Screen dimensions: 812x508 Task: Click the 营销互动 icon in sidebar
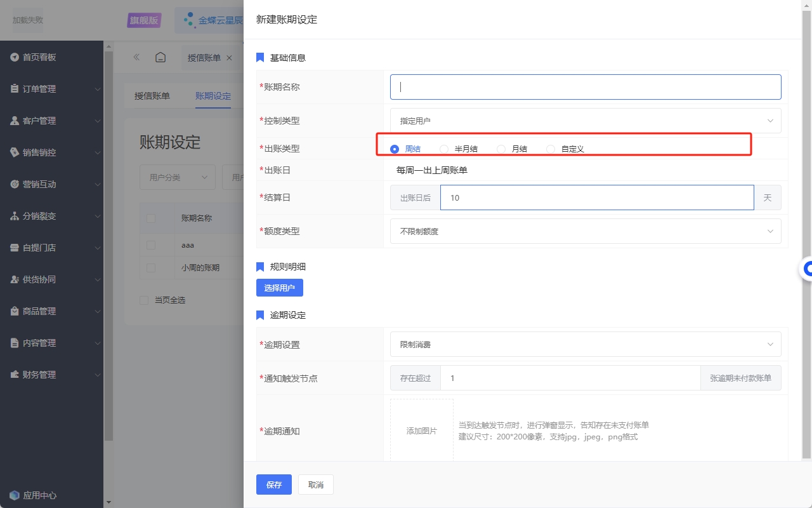[x=15, y=184]
